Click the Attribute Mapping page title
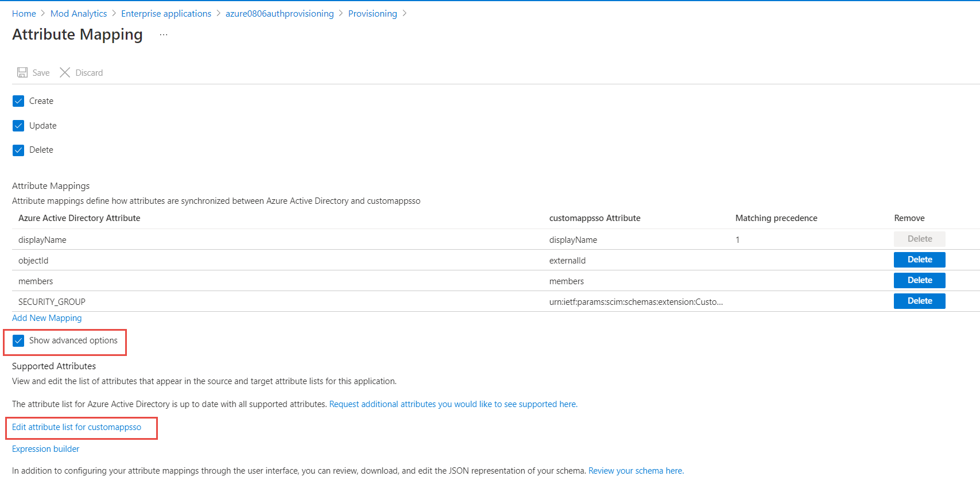Screen dimensions: 980x484 tap(78, 34)
